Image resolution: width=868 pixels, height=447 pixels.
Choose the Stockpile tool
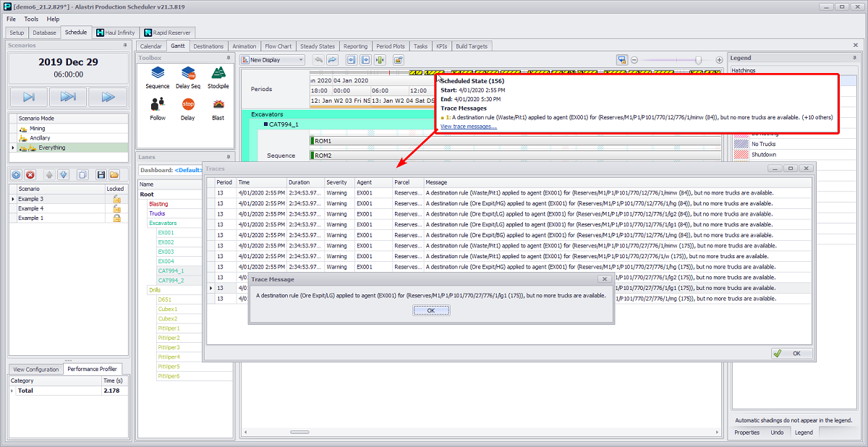click(218, 77)
